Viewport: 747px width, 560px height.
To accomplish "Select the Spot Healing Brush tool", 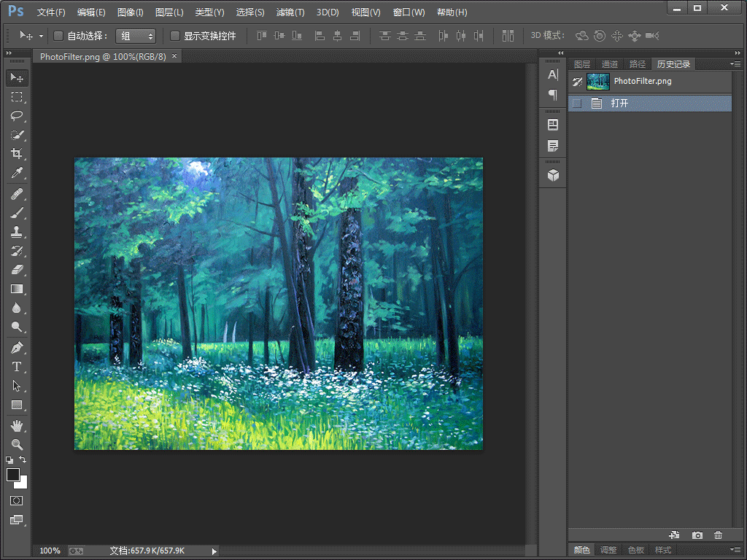I will 17,194.
